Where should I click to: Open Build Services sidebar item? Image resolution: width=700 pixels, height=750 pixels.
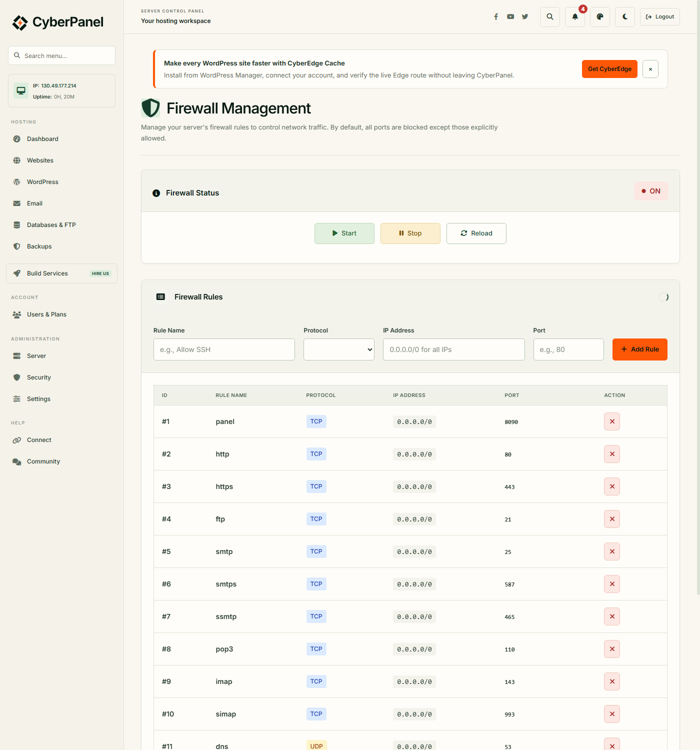(x=61, y=273)
